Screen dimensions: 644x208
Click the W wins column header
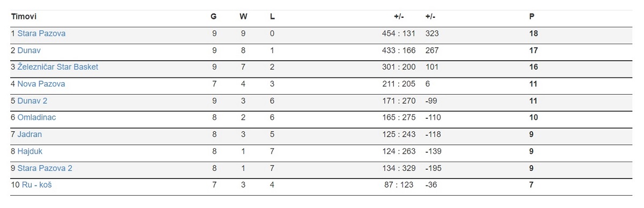point(244,17)
